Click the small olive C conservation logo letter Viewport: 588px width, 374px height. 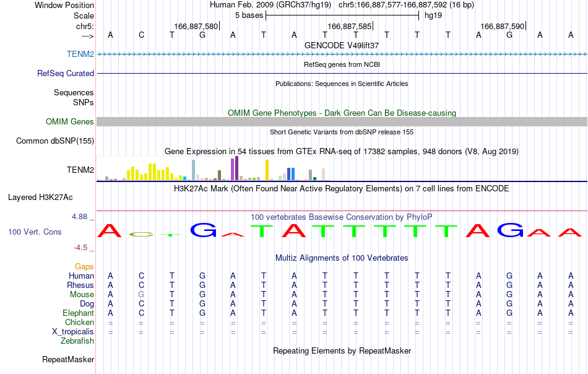pyautogui.click(x=141, y=235)
